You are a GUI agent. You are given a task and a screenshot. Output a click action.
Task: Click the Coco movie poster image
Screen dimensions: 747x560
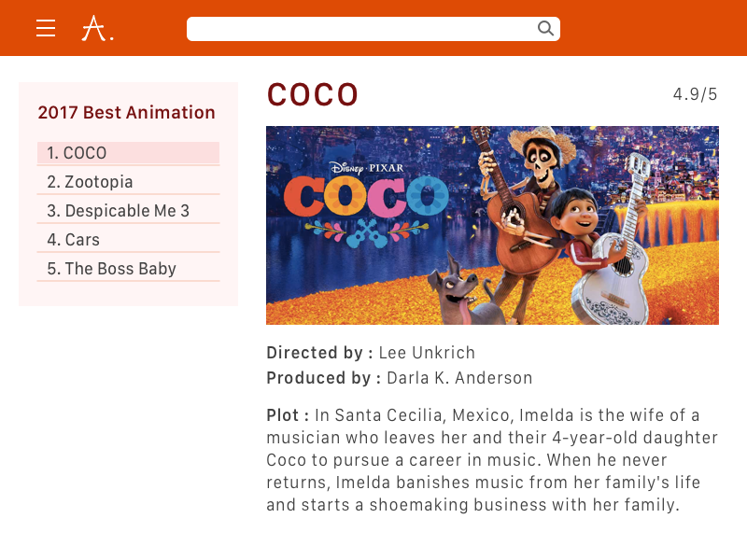pos(492,225)
